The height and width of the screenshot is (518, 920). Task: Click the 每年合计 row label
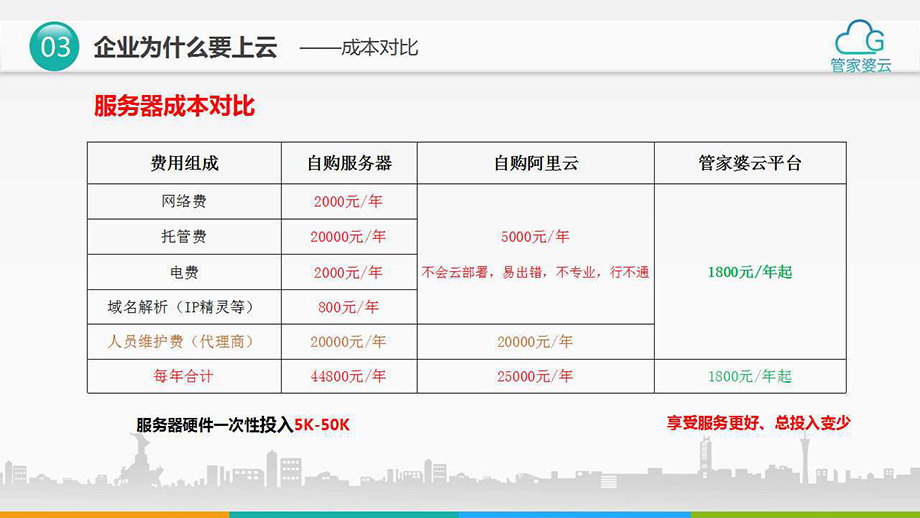pyautogui.click(x=184, y=376)
